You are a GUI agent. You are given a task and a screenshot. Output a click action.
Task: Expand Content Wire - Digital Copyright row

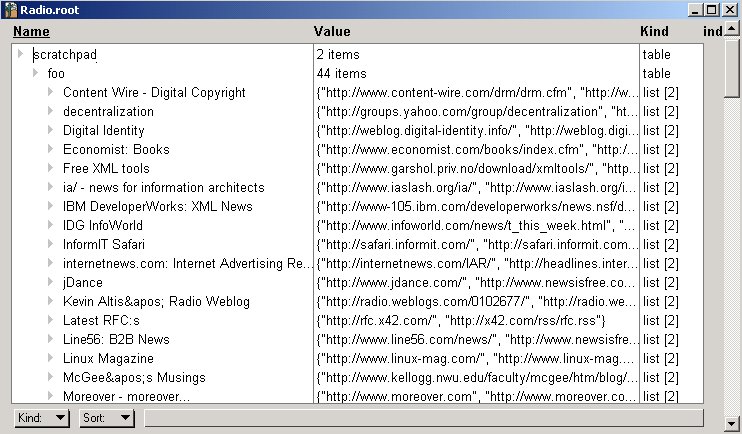click(51, 91)
